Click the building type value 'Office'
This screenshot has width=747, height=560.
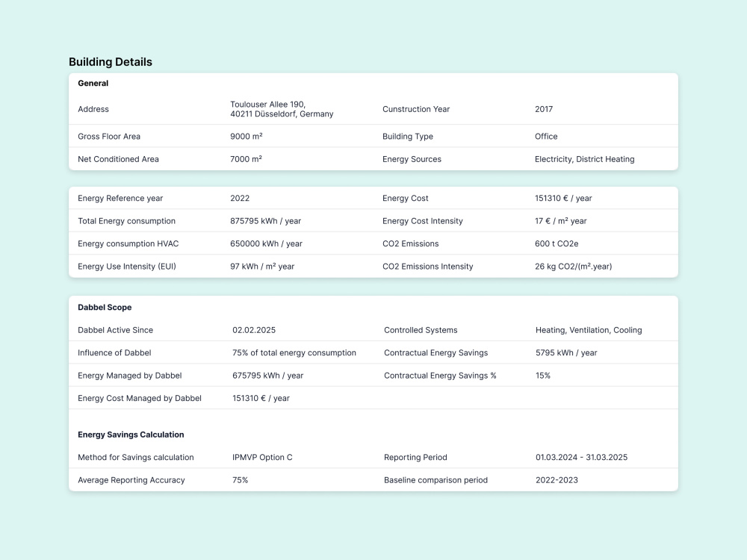click(546, 136)
